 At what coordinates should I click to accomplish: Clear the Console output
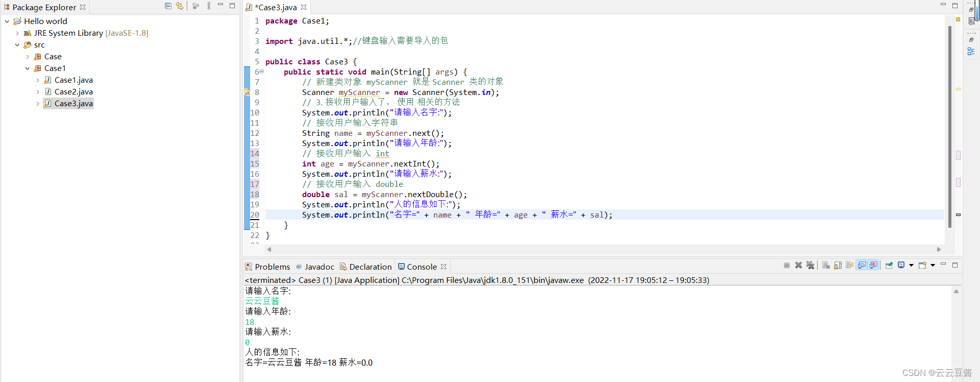coord(826,266)
